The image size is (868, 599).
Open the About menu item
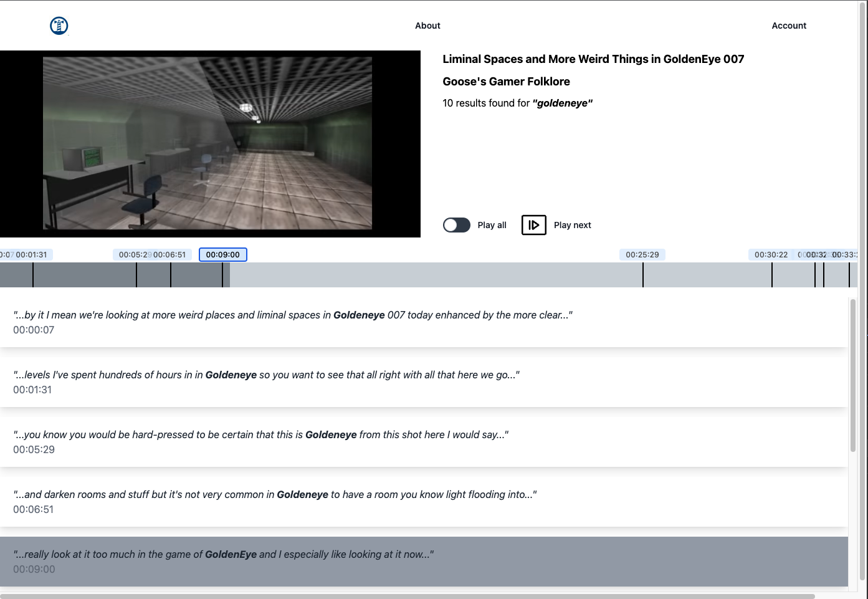pyautogui.click(x=427, y=26)
